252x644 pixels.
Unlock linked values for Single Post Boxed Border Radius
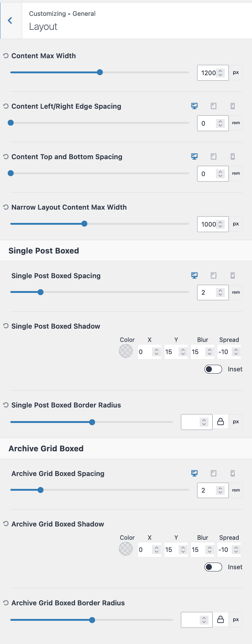click(221, 422)
